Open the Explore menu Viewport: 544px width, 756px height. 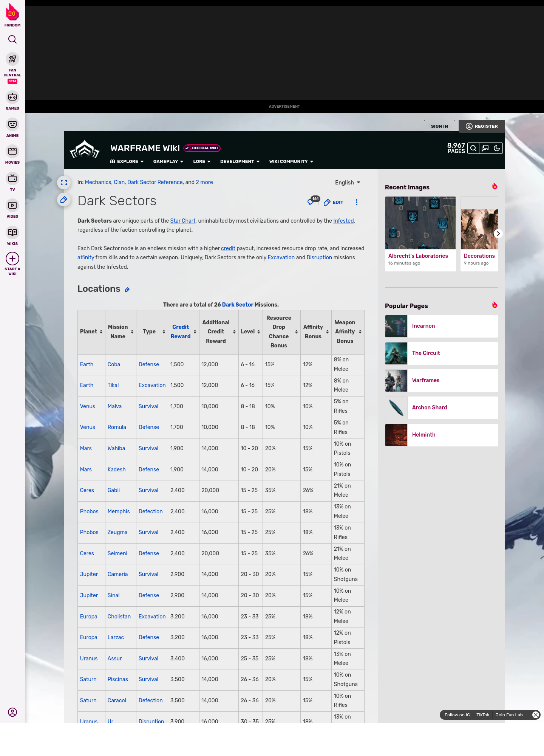[127, 161]
